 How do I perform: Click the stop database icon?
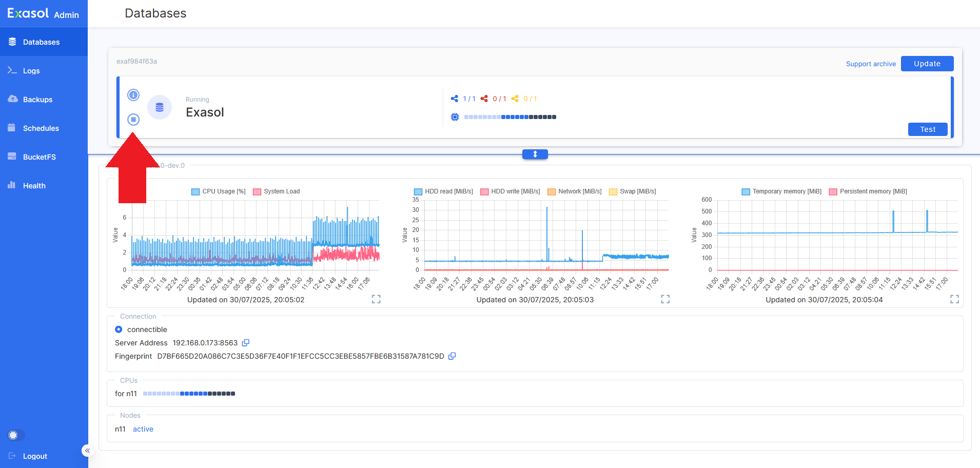coord(133,120)
